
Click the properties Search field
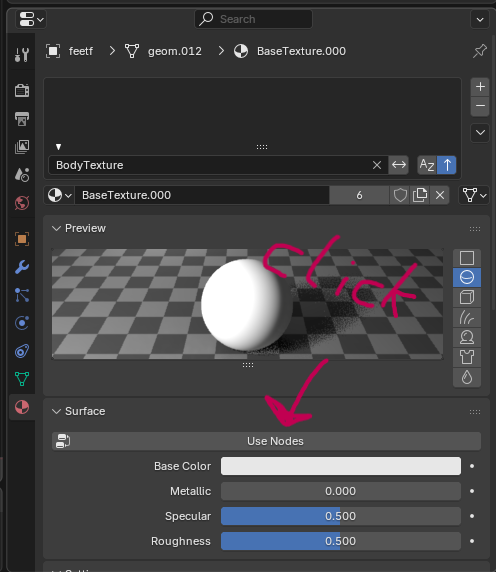[x=253, y=19]
